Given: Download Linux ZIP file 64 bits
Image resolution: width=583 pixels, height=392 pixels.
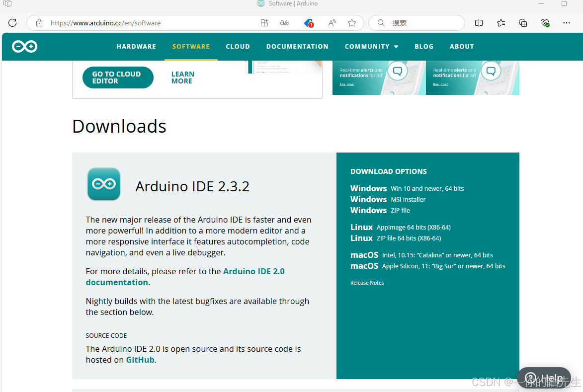Looking at the screenshot, I should pyautogui.click(x=396, y=238).
